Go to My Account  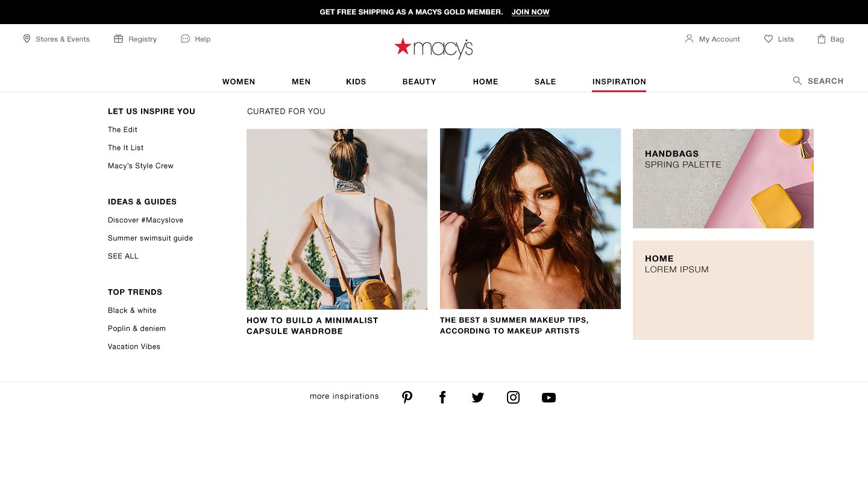pos(720,39)
